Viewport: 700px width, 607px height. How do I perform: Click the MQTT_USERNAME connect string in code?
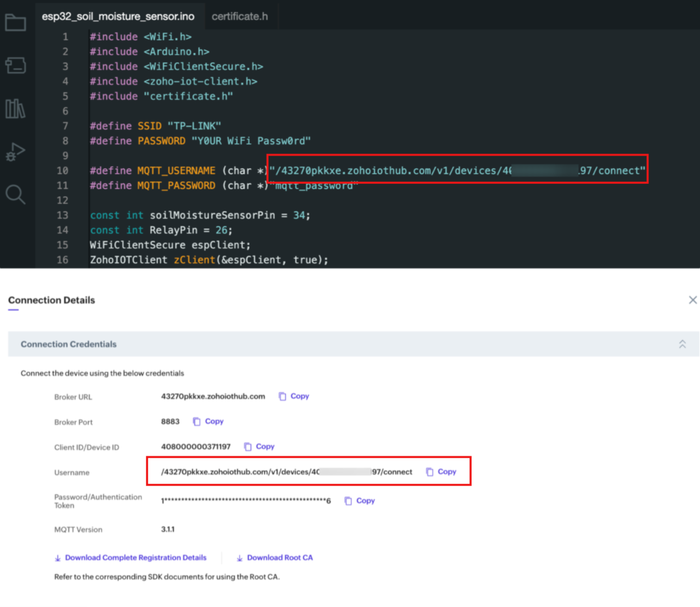coord(457,171)
